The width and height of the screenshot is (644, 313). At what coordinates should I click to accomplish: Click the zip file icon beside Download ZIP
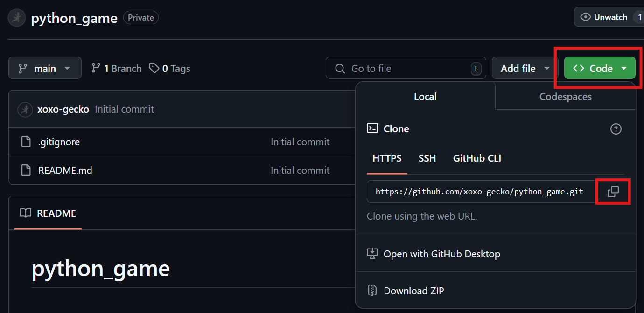tap(372, 291)
